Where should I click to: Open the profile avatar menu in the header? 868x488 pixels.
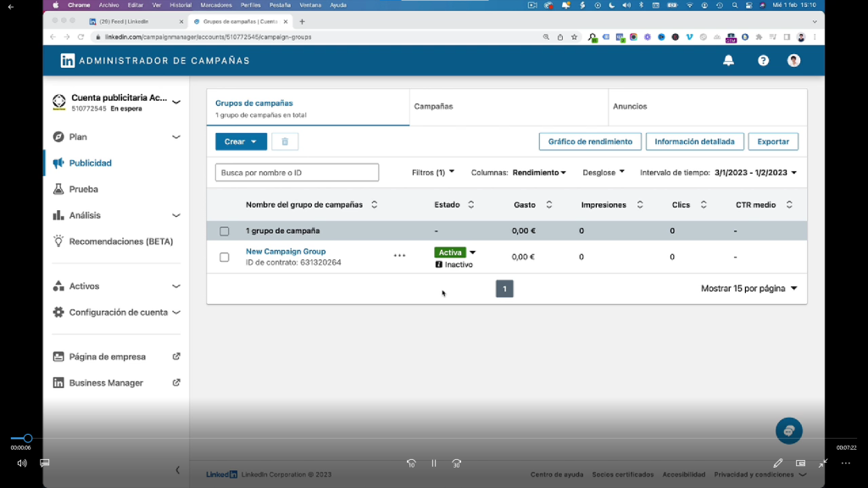pos(793,60)
